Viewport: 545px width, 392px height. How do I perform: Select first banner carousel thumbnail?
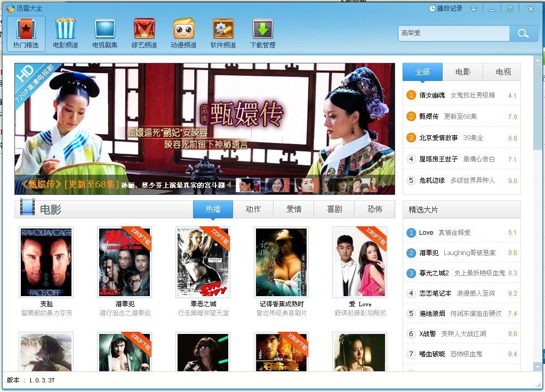248,185
